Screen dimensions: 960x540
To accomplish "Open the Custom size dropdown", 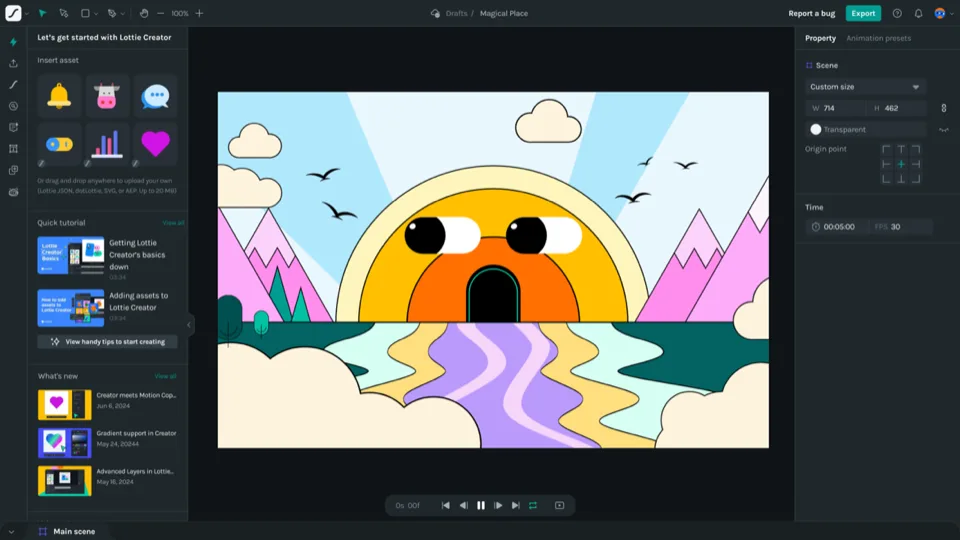I will pyautogui.click(x=865, y=87).
